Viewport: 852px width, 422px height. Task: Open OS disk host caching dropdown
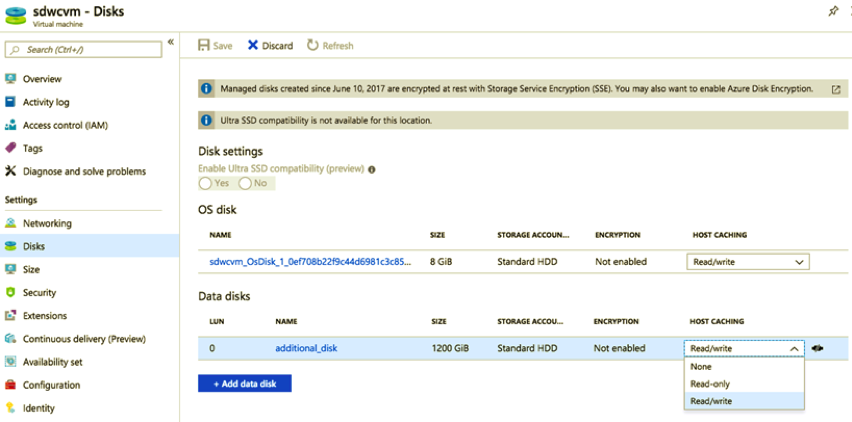[748, 262]
